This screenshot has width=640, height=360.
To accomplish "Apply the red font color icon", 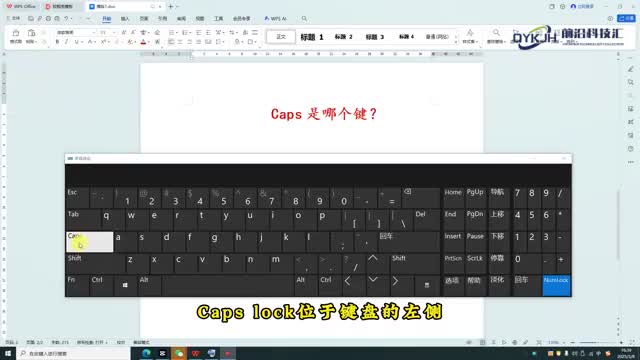I will pyautogui.click(x=143, y=42).
